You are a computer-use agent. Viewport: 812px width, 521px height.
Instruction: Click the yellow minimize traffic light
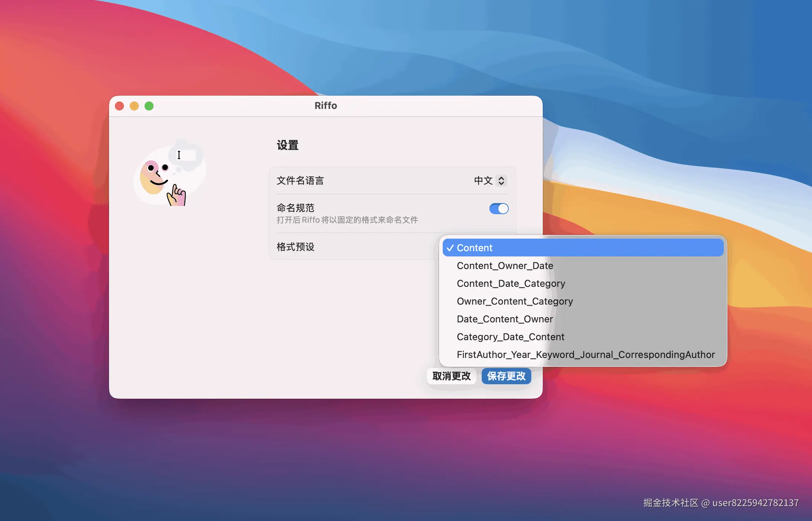[134, 106]
